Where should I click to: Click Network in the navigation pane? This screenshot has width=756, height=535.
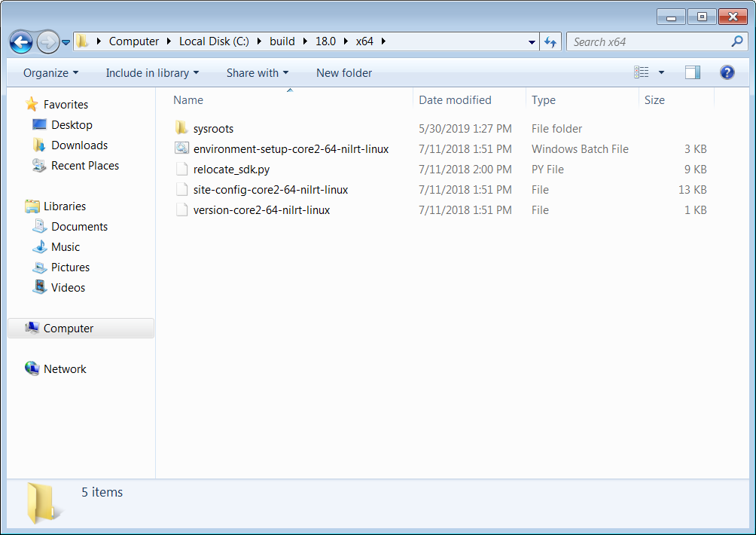coord(65,369)
